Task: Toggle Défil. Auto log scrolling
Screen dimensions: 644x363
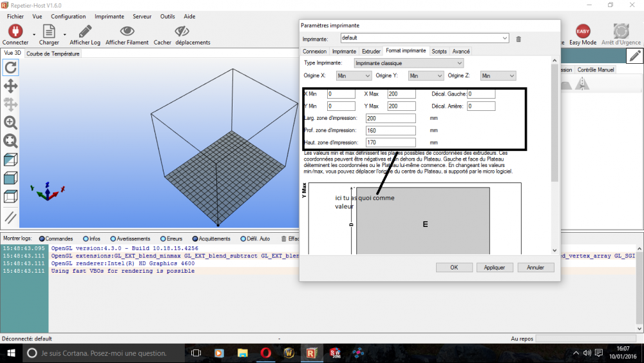Action: (x=255, y=239)
